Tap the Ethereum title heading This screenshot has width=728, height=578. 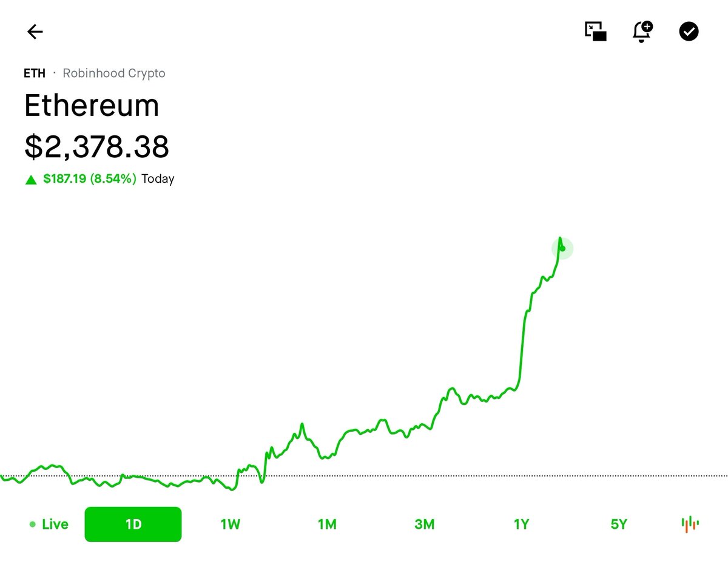coord(92,106)
